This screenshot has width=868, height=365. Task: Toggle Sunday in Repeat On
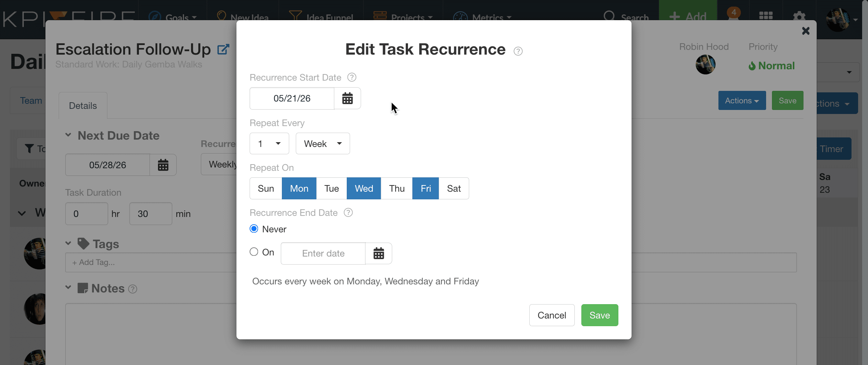(266, 188)
